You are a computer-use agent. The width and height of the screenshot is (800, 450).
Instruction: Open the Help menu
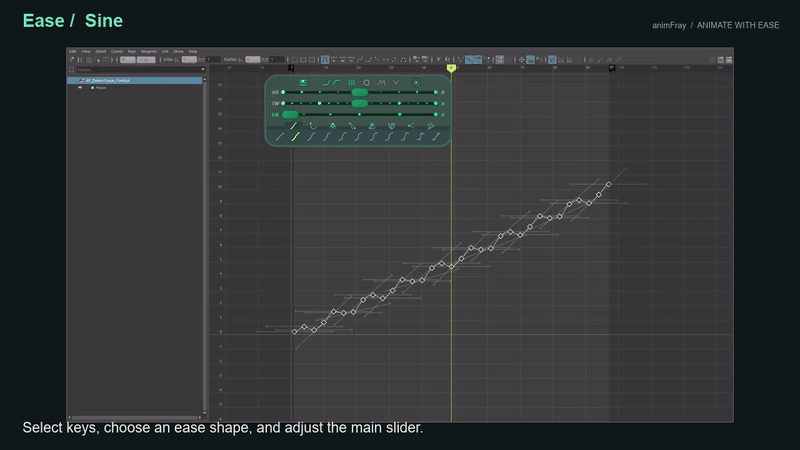tap(192, 52)
